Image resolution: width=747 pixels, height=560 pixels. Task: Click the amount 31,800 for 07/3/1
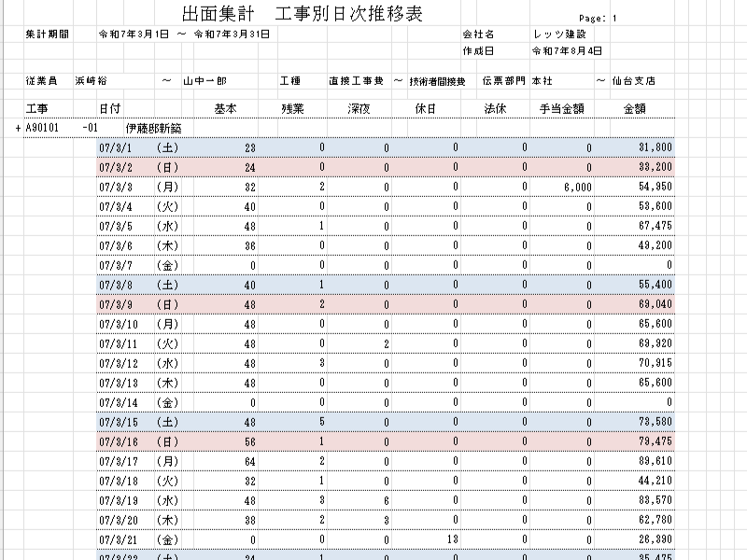[x=655, y=147]
